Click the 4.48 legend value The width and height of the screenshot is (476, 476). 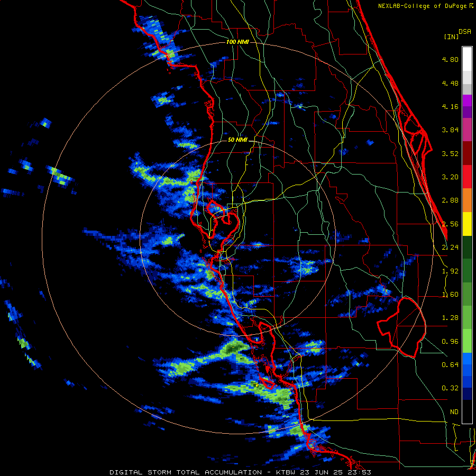tap(450, 83)
